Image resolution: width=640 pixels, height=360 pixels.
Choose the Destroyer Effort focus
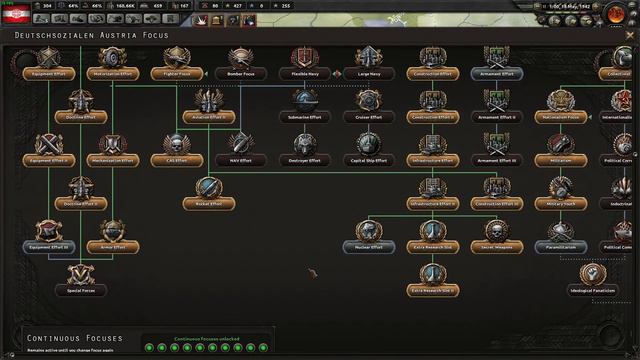point(305,160)
